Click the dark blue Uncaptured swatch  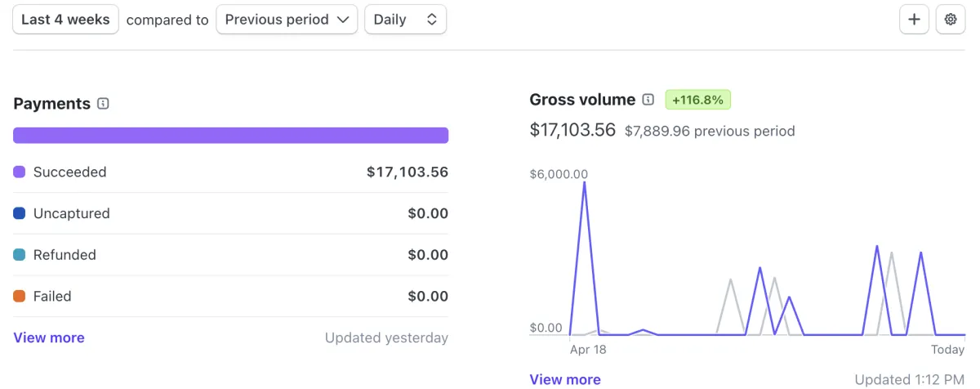(x=20, y=213)
